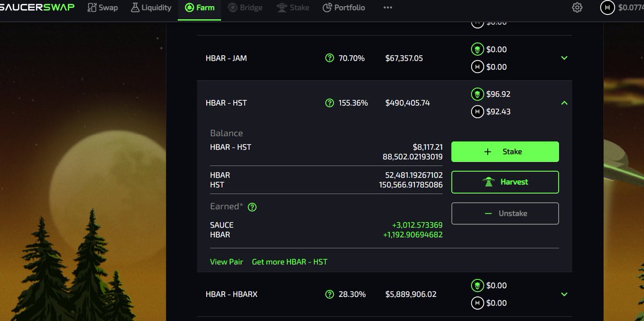Collapse the HBAR - HST farm row
Viewport: 644px width, 321px height.
(564, 103)
